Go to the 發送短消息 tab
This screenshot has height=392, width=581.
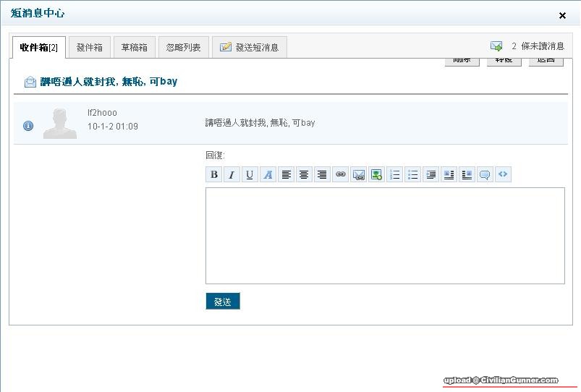[250, 48]
